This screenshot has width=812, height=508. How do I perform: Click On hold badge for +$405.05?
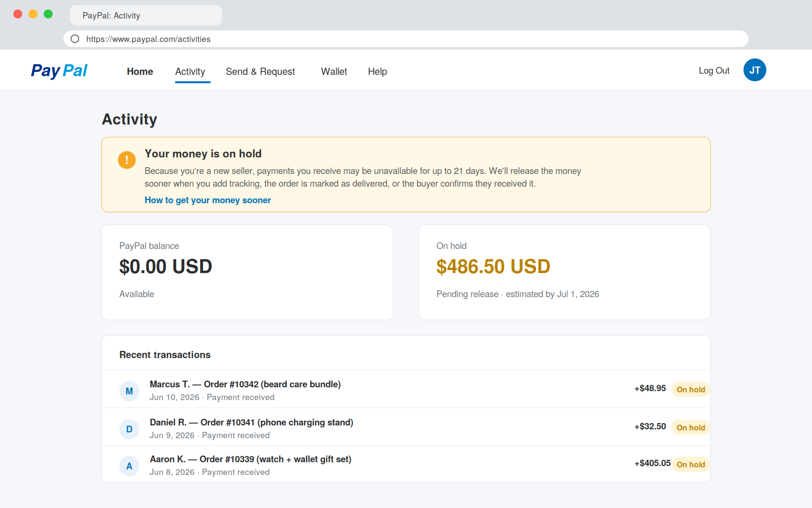(690, 464)
